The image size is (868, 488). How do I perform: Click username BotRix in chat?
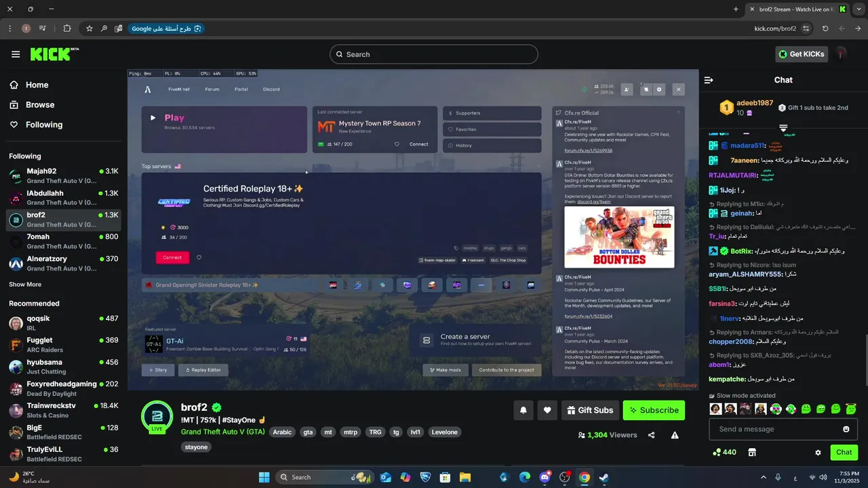(741, 251)
